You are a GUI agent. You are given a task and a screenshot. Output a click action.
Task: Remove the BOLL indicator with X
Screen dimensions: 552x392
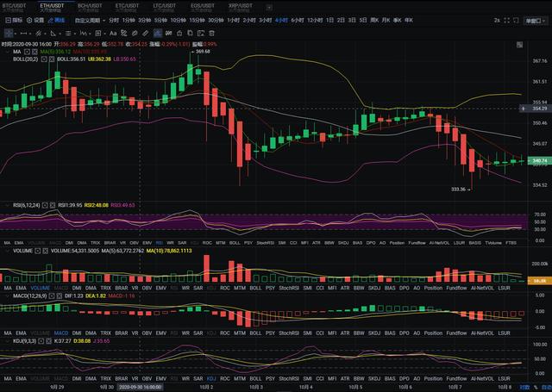(52, 59)
